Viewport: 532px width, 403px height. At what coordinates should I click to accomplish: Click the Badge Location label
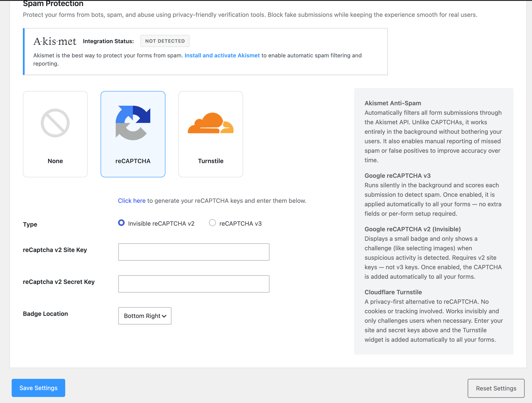pyautogui.click(x=46, y=314)
